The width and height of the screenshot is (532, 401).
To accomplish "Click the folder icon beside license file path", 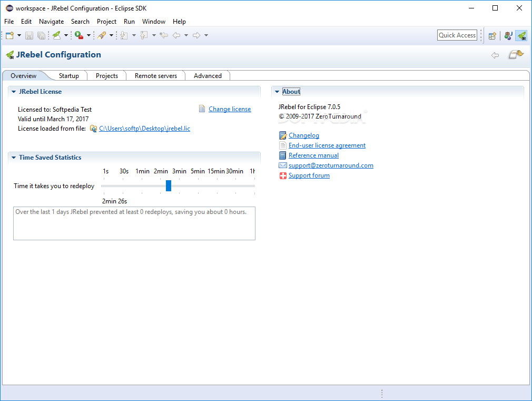I will 93,129.
